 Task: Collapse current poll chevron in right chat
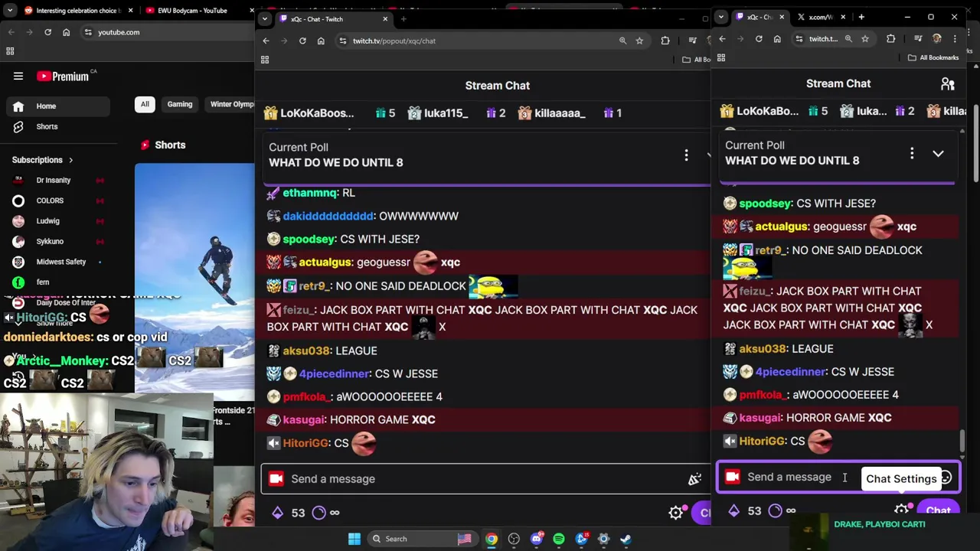(x=938, y=154)
